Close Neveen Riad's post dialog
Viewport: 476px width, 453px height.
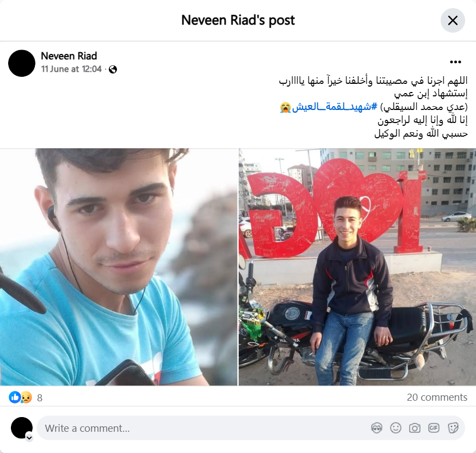coord(452,20)
